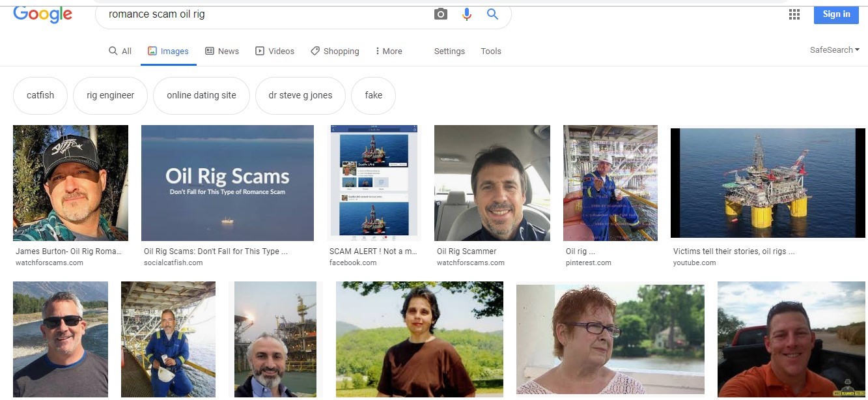
Task: Click the Sign in button
Action: 835,14
